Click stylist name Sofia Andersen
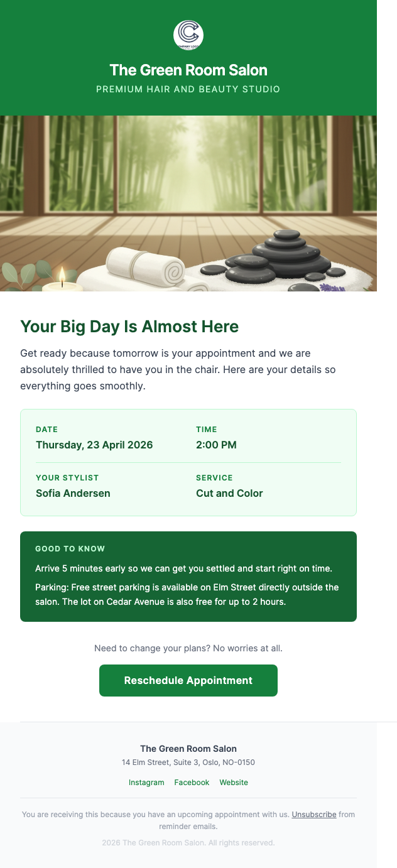 [72, 493]
